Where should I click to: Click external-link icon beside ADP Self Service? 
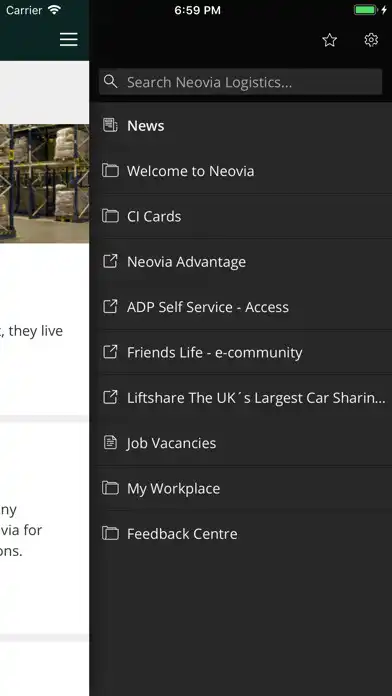110,306
